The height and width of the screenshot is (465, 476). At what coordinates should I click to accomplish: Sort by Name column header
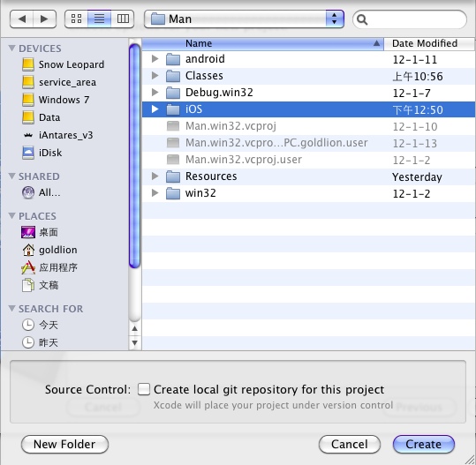point(263,44)
